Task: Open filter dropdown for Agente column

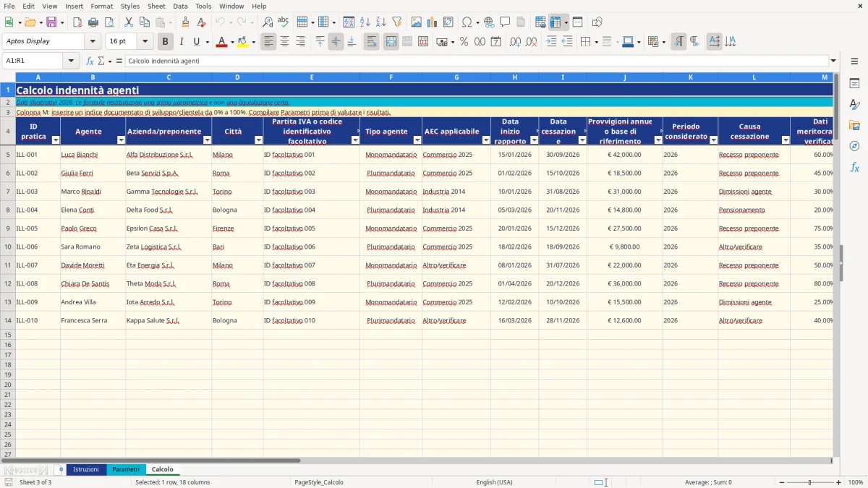Action: pyautogui.click(x=120, y=140)
